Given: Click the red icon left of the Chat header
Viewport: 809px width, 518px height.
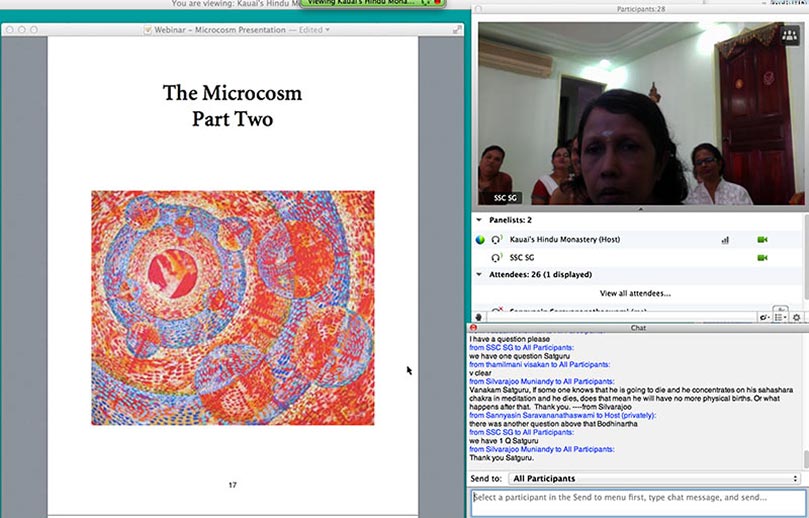Looking at the screenshot, I should coord(473,327).
